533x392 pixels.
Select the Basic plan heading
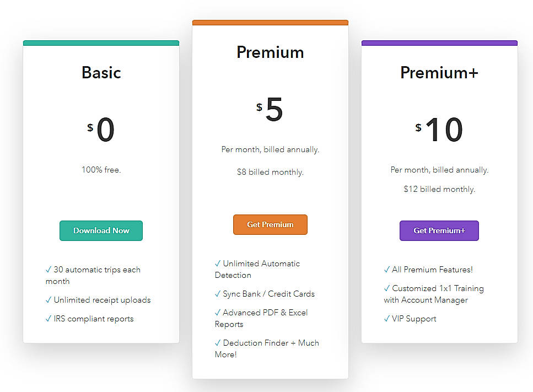[x=101, y=72]
